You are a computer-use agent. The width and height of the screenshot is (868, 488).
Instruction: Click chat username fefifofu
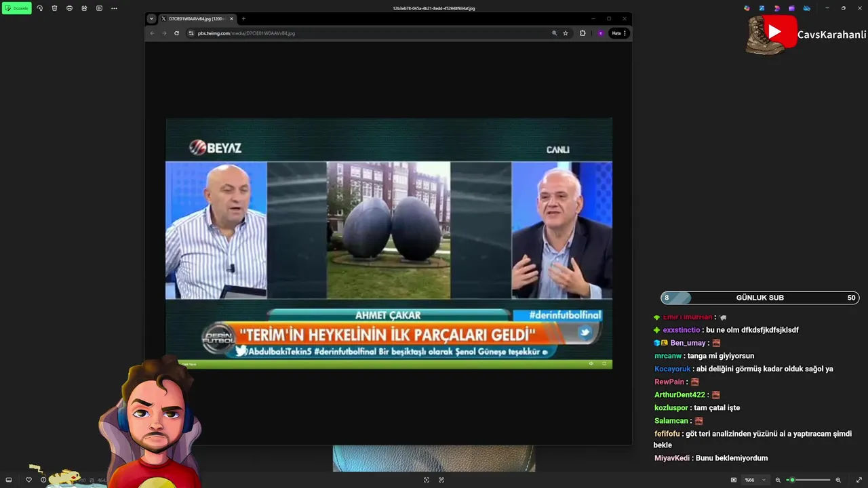coord(668,434)
